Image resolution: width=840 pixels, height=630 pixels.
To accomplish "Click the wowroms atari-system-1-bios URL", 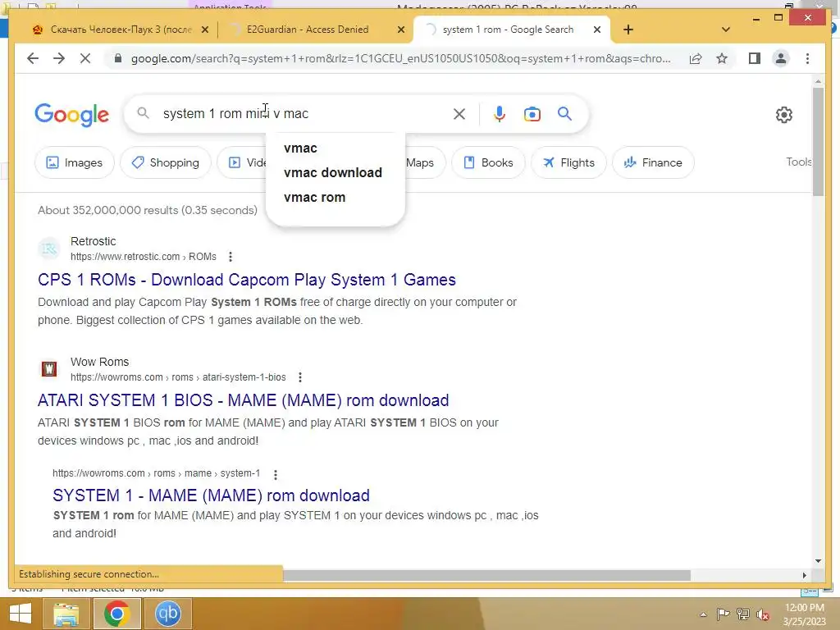I will pos(178,377).
